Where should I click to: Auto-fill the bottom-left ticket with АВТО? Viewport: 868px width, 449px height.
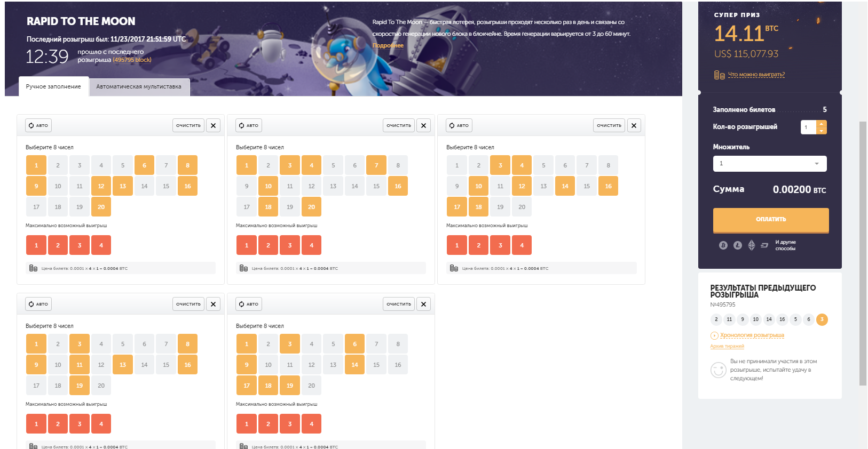click(38, 304)
